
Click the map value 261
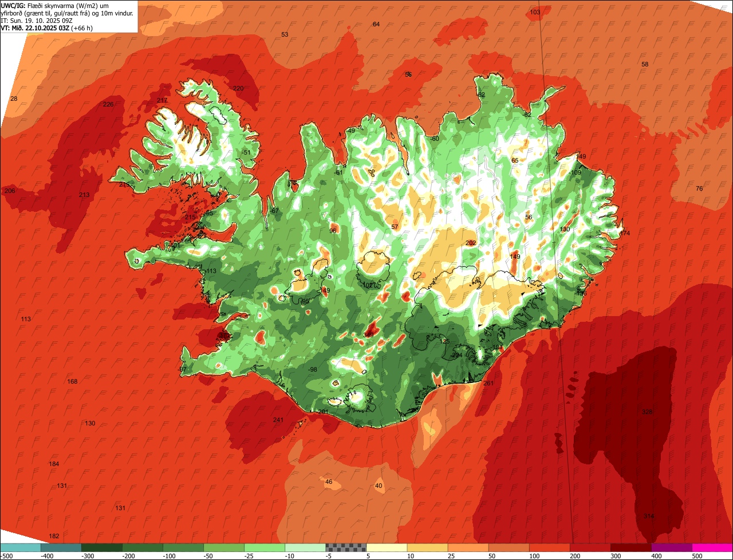click(488, 383)
